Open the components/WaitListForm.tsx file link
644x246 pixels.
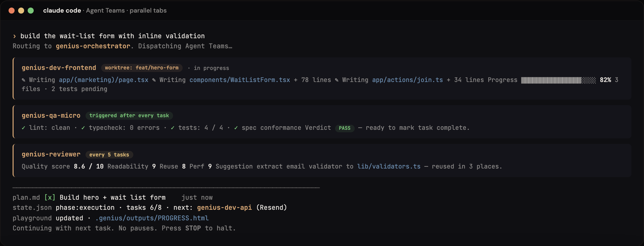tap(240, 80)
